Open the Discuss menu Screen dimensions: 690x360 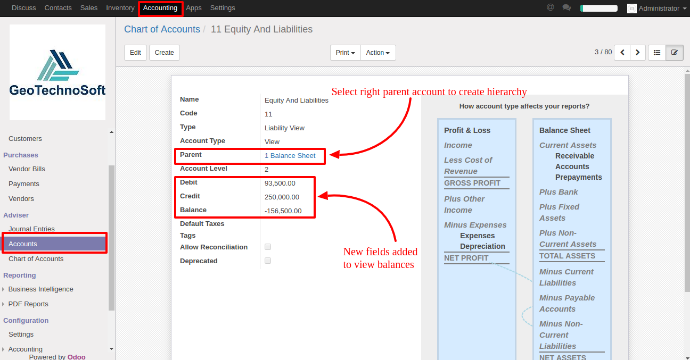24,8
